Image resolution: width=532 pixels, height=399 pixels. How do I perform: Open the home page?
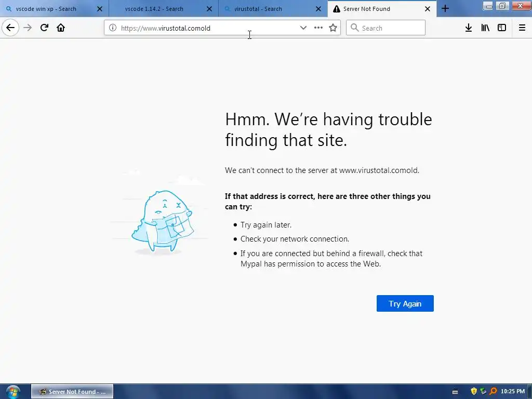pyautogui.click(x=61, y=28)
